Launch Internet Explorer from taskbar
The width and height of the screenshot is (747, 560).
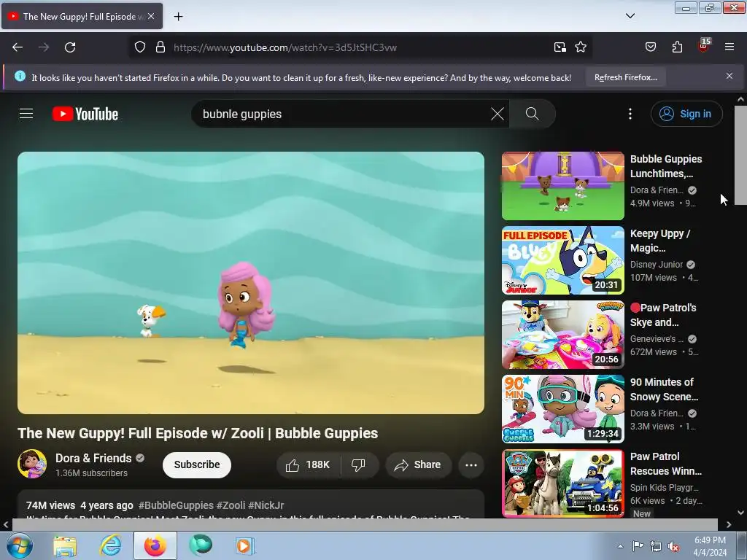[110, 545]
